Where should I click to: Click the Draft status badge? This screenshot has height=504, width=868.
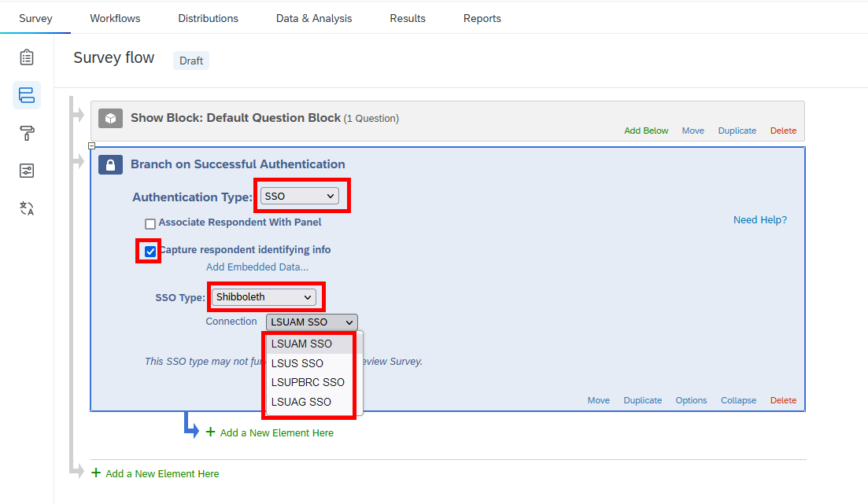pos(191,61)
